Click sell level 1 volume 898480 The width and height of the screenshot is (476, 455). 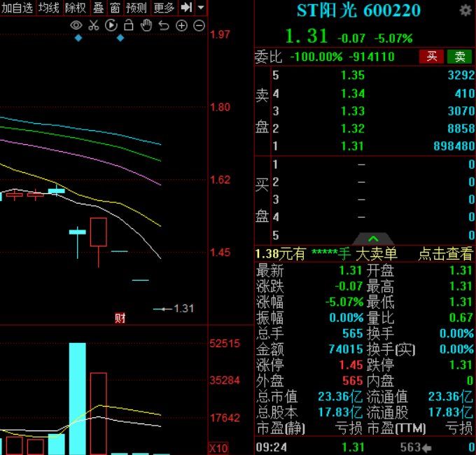454,146
